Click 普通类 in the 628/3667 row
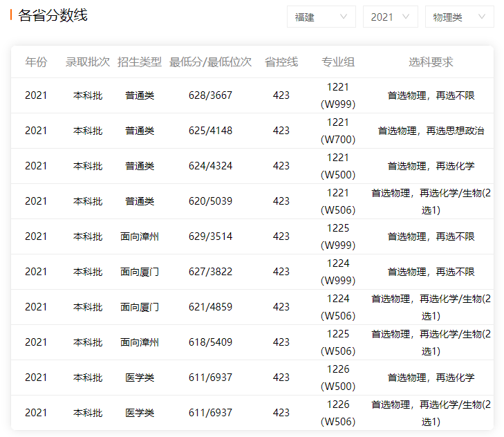The height and width of the screenshot is (437, 504). (x=140, y=95)
